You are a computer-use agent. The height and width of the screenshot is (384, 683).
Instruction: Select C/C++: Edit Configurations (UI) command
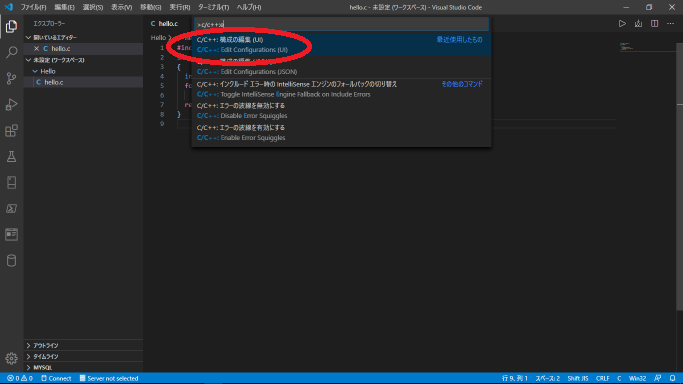point(342,44)
